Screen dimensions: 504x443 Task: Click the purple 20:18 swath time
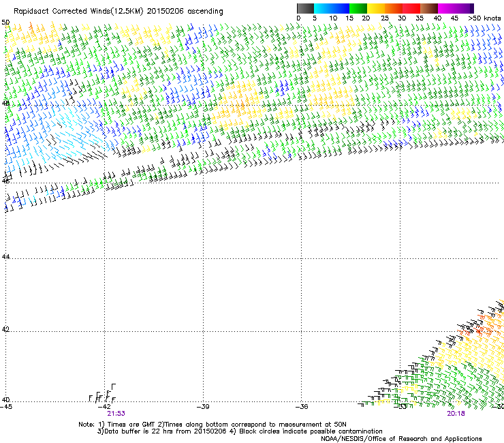pyautogui.click(x=456, y=414)
